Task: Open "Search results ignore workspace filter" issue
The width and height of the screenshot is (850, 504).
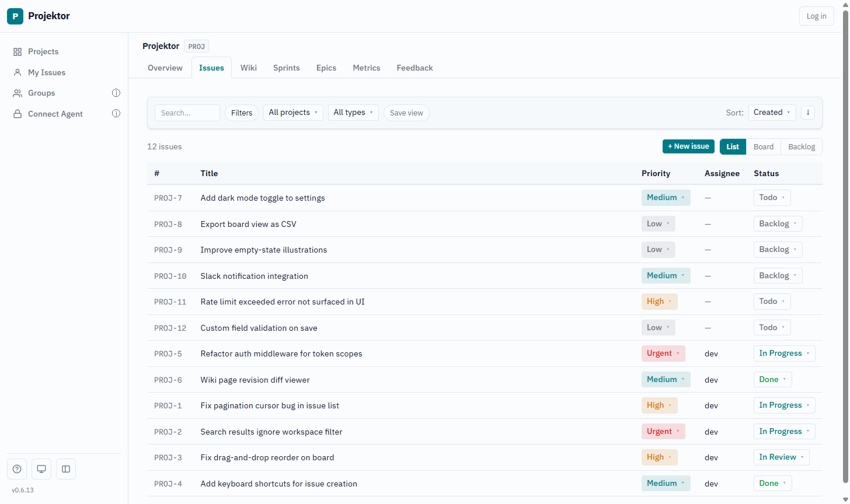Action: 271,432
